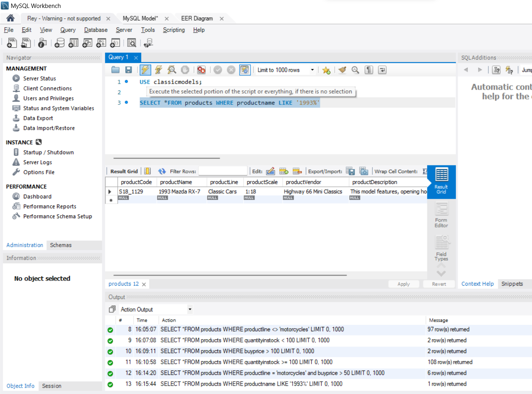Execute the selected portion or whole script
The width and height of the screenshot is (532, 394).
pos(145,70)
